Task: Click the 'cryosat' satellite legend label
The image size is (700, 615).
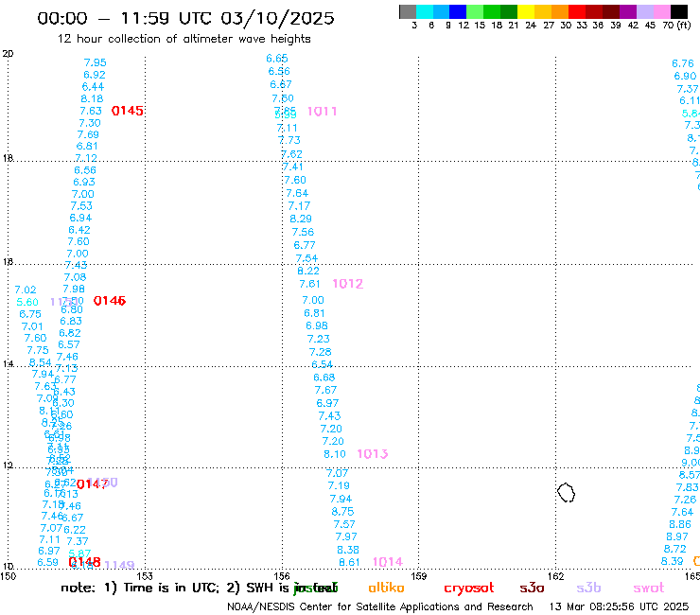Action: tap(469, 589)
